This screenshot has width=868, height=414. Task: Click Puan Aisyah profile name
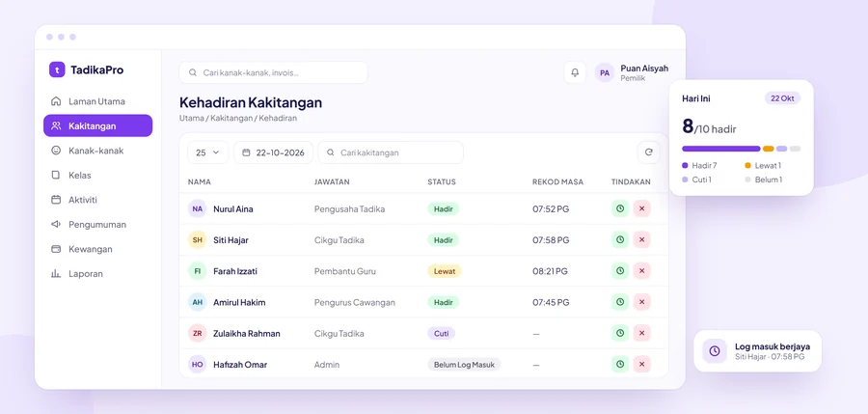click(644, 69)
